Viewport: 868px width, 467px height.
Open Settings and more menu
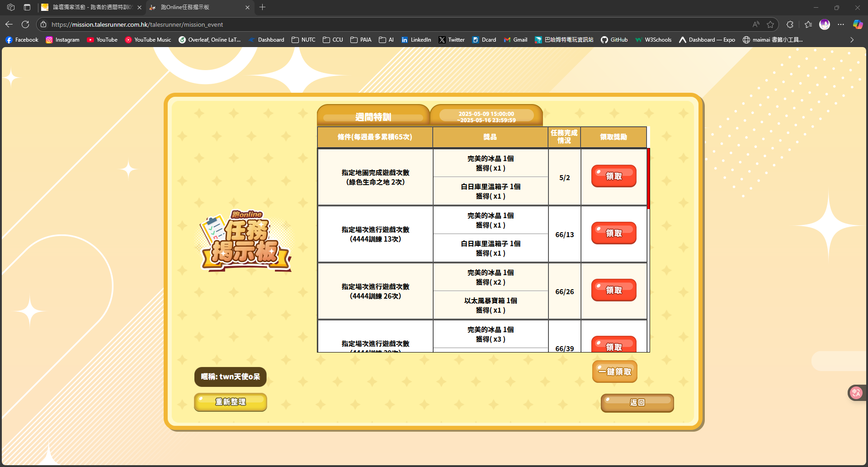pyautogui.click(x=841, y=24)
